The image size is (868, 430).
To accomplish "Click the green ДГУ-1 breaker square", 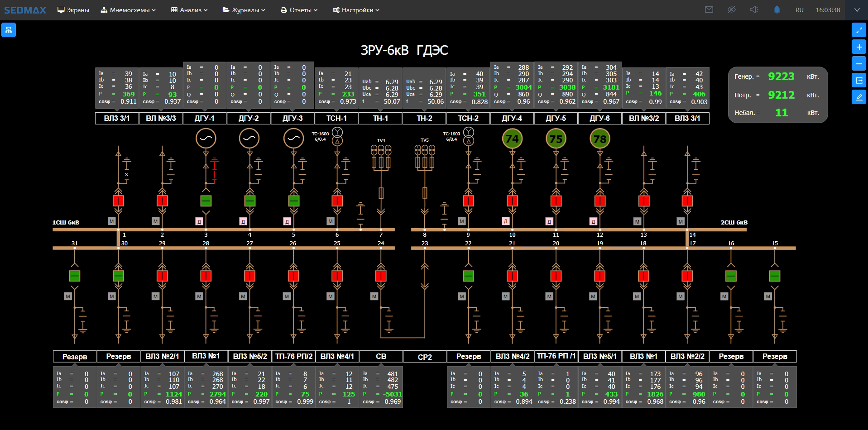I will tap(206, 201).
